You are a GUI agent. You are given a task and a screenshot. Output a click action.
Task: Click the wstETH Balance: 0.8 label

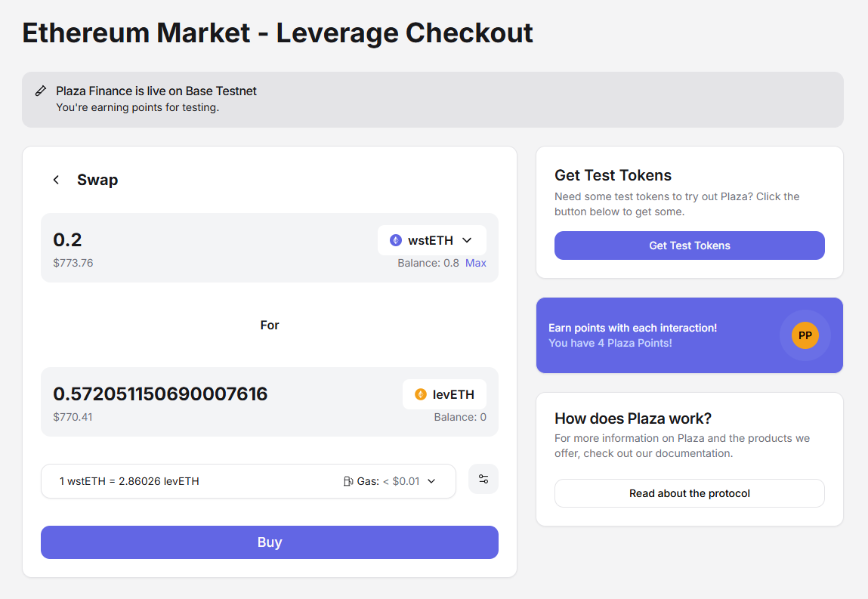click(x=428, y=263)
